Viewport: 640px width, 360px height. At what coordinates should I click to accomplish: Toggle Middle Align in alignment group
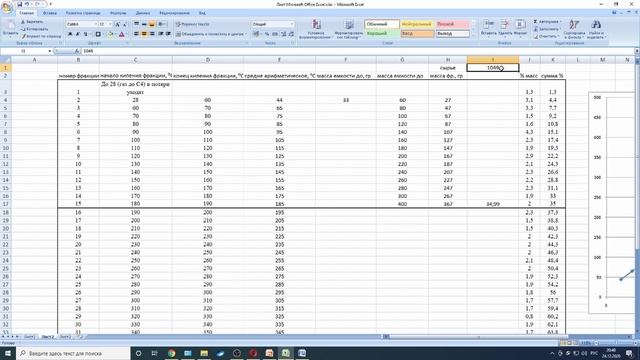[x=144, y=24]
